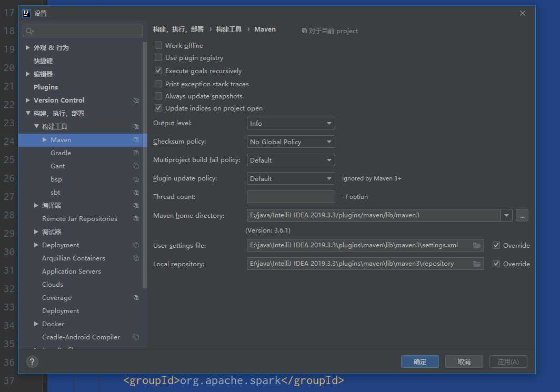Select Gant under build tools
The height and width of the screenshot is (392, 560).
(57, 166)
